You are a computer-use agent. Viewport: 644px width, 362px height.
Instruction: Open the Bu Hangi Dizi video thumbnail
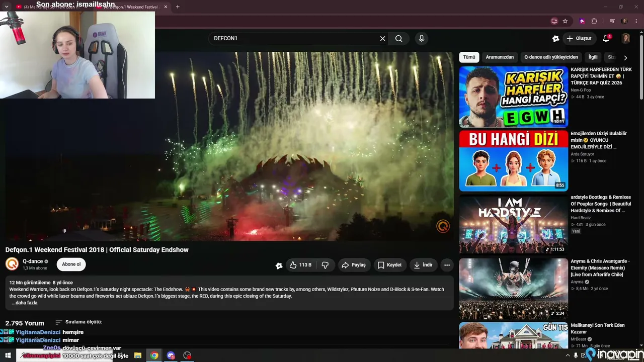[x=513, y=161]
